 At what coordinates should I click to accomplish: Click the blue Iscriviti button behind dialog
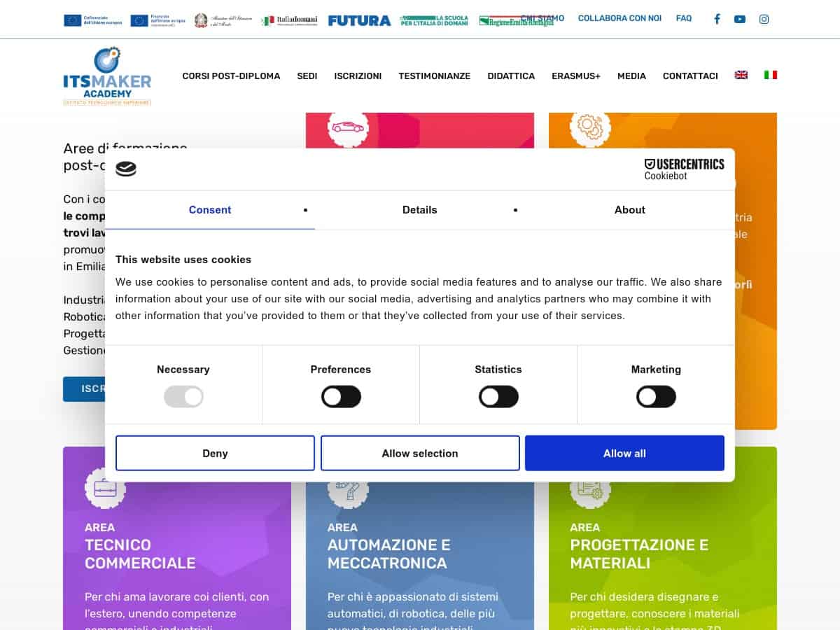pos(84,388)
